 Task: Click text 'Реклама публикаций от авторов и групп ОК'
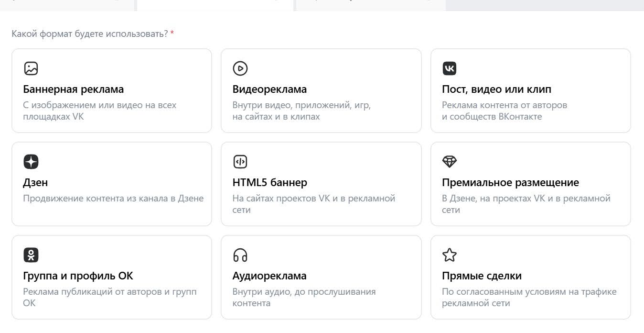(x=110, y=297)
